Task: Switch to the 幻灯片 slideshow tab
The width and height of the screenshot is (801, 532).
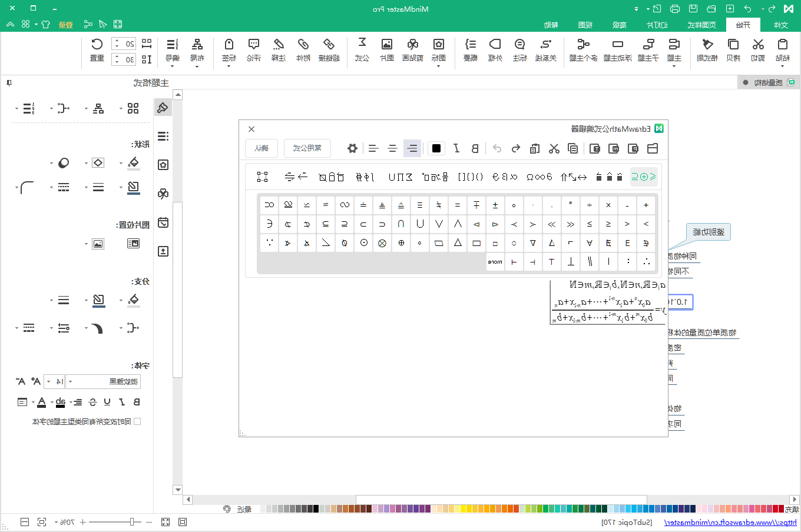Action: coord(657,25)
